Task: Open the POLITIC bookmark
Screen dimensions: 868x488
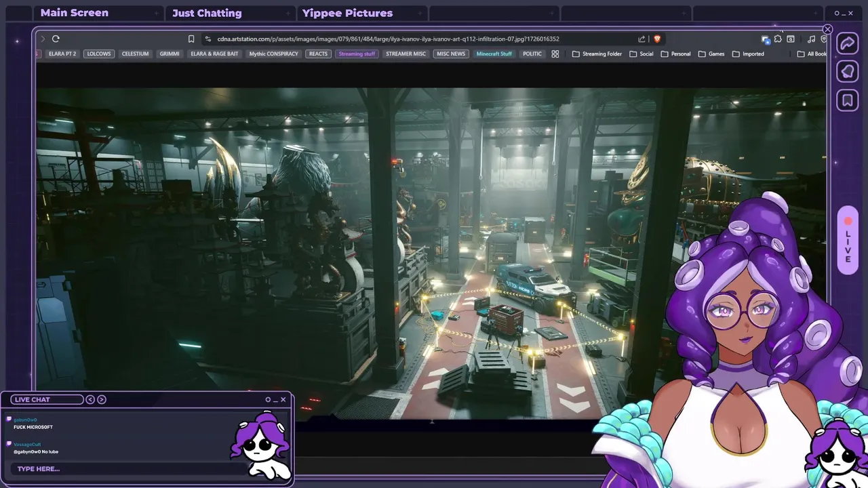Action: click(532, 54)
